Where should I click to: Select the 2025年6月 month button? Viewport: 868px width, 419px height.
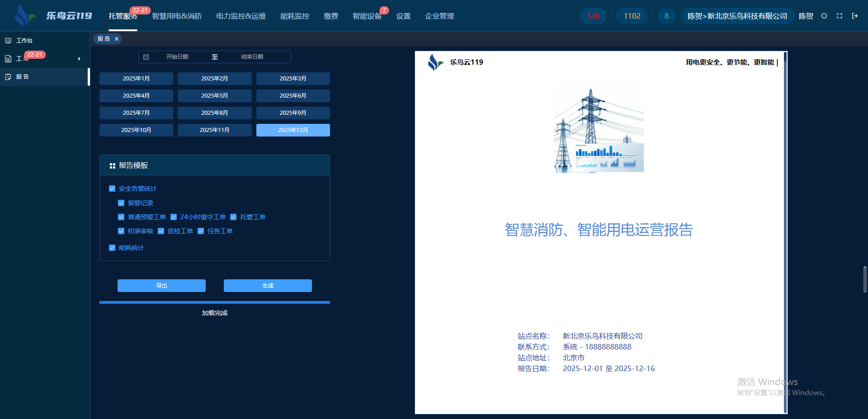tap(293, 96)
